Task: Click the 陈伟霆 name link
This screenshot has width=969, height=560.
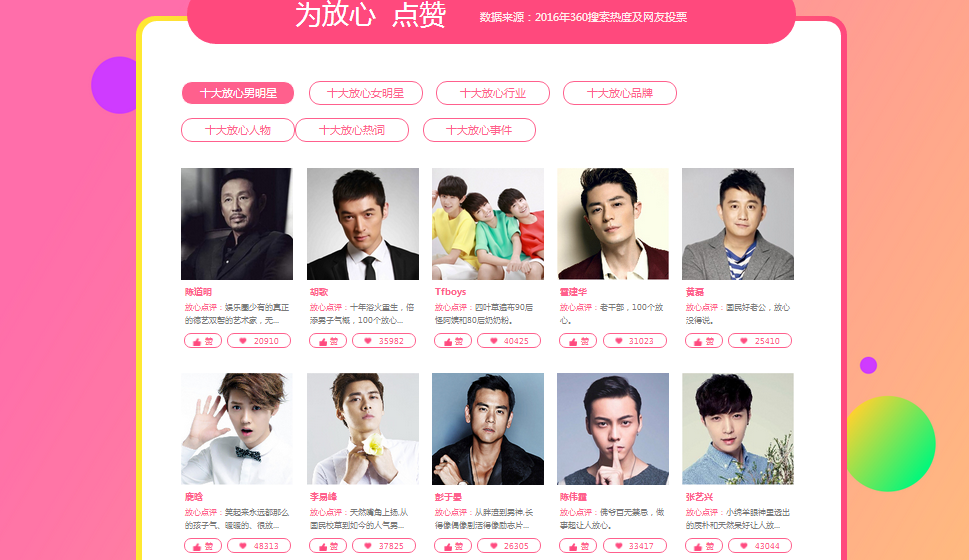Action: tap(573, 497)
